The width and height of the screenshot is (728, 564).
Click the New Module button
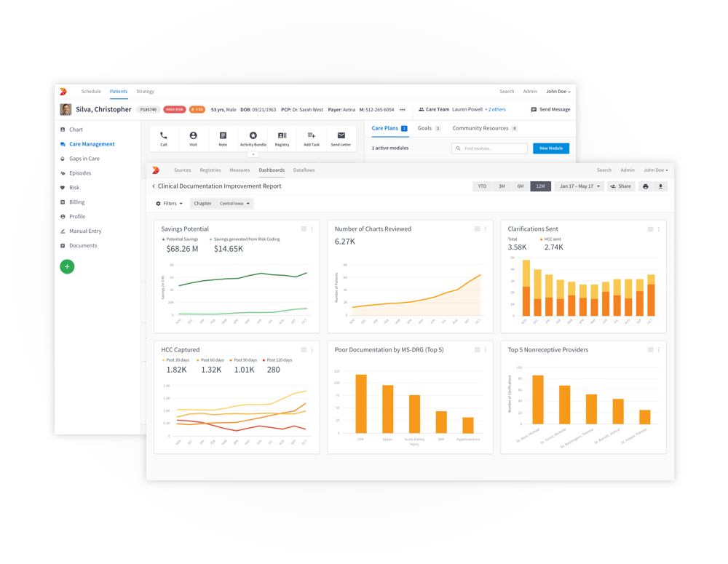pos(551,148)
